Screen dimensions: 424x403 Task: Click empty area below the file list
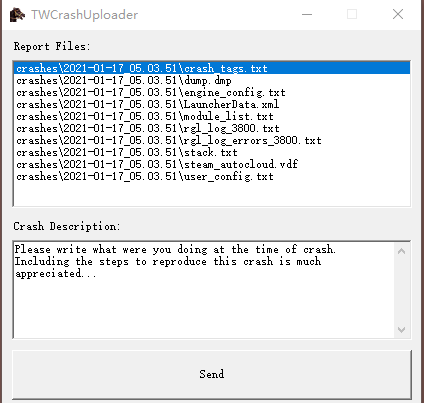[x=212, y=193]
